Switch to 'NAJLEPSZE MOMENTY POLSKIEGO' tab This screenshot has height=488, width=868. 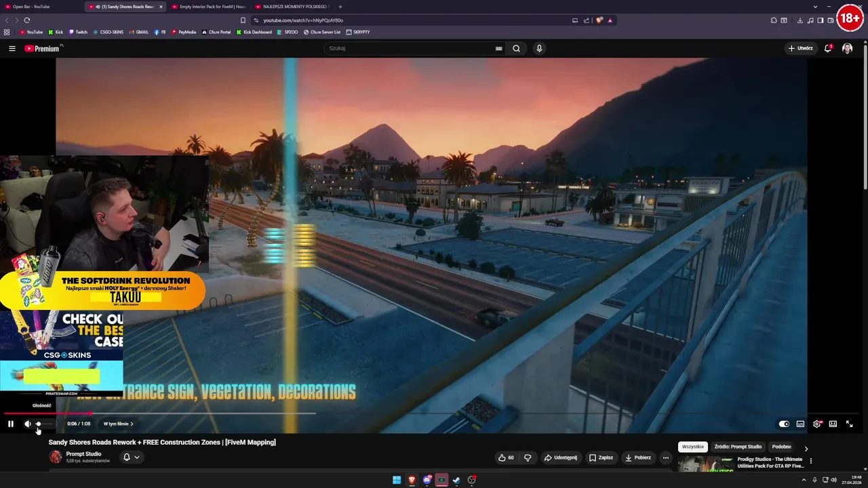pos(292,7)
